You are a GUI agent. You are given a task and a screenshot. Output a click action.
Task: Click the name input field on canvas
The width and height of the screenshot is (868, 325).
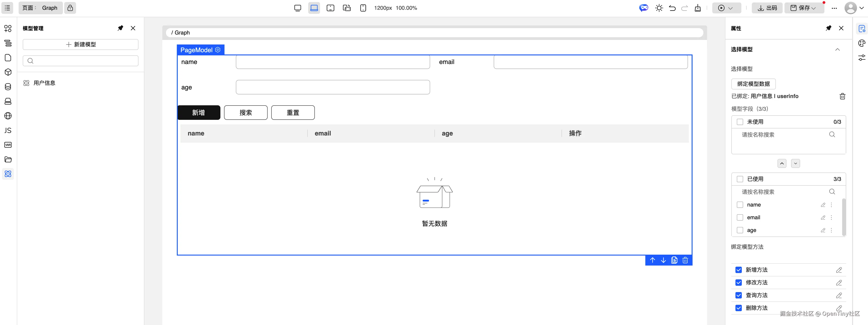tap(333, 62)
